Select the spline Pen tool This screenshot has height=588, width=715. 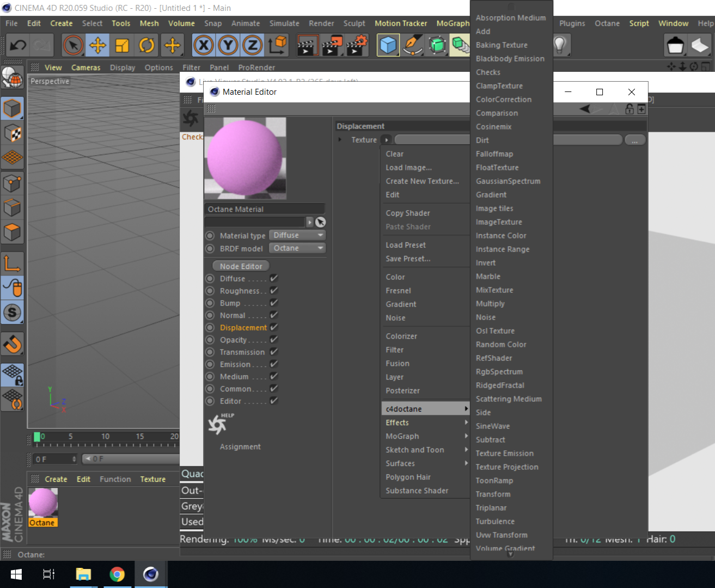(x=413, y=45)
